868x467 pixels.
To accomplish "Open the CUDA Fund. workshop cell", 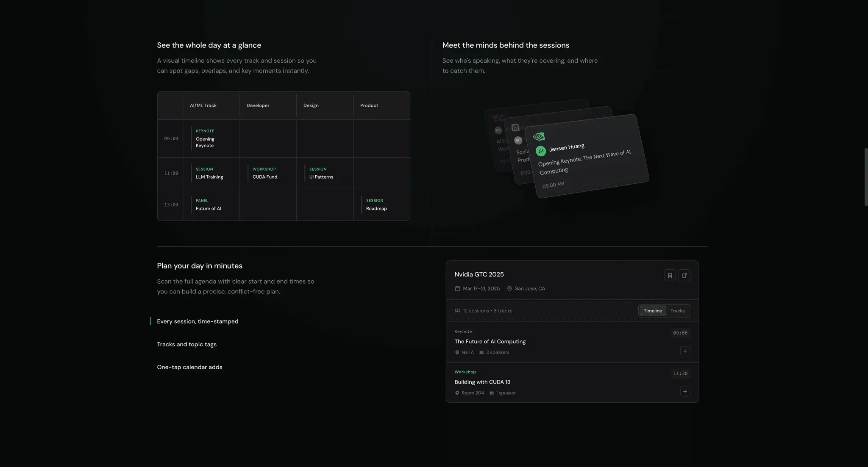I will point(268,173).
